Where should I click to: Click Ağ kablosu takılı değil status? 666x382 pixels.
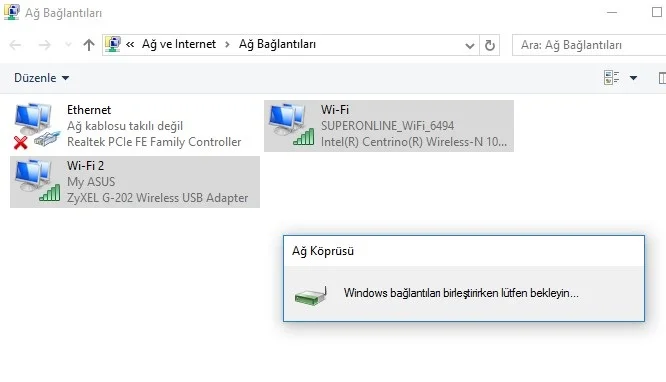(125, 126)
